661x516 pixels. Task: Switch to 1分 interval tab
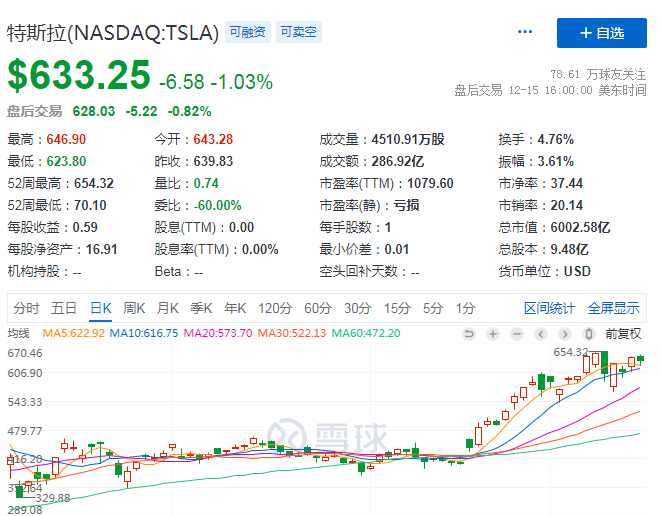coord(465,308)
